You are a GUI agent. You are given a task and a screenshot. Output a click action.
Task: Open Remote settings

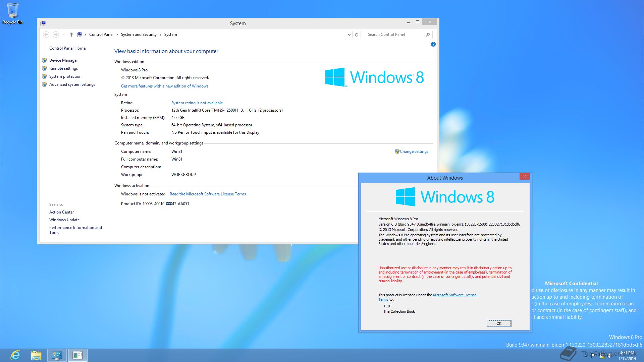click(x=63, y=68)
